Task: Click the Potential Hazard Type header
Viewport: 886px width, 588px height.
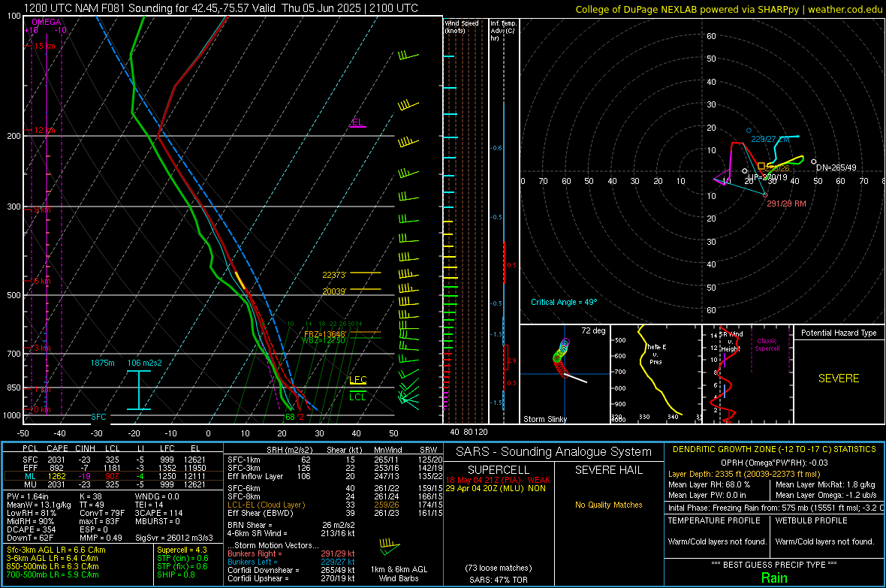Action: point(839,333)
